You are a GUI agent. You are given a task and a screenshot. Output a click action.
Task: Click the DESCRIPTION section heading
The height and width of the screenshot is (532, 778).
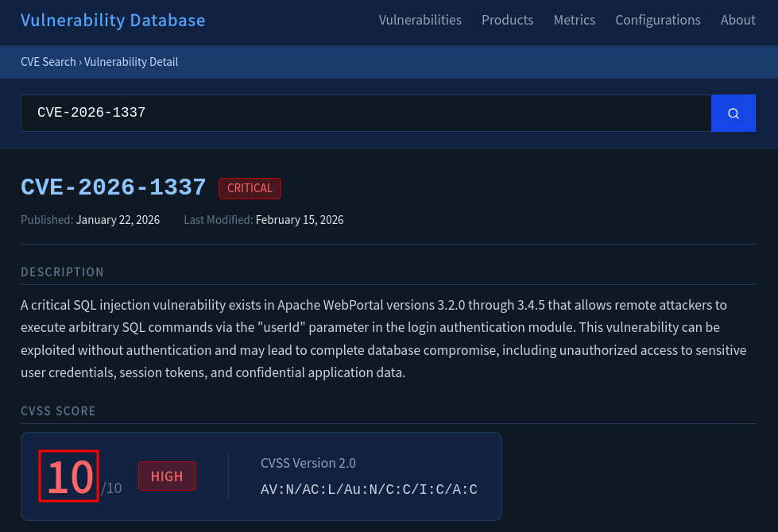coord(62,272)
